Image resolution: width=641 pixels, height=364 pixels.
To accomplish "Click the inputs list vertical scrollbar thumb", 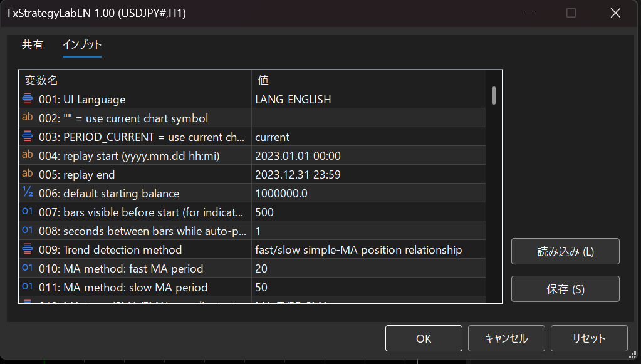I will [x=494, y=95].
